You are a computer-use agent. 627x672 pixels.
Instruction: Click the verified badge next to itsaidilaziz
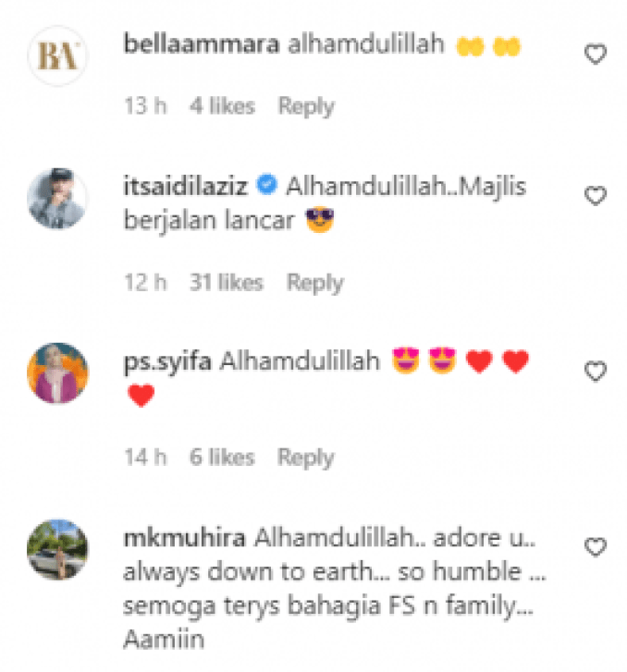point(266,185)
